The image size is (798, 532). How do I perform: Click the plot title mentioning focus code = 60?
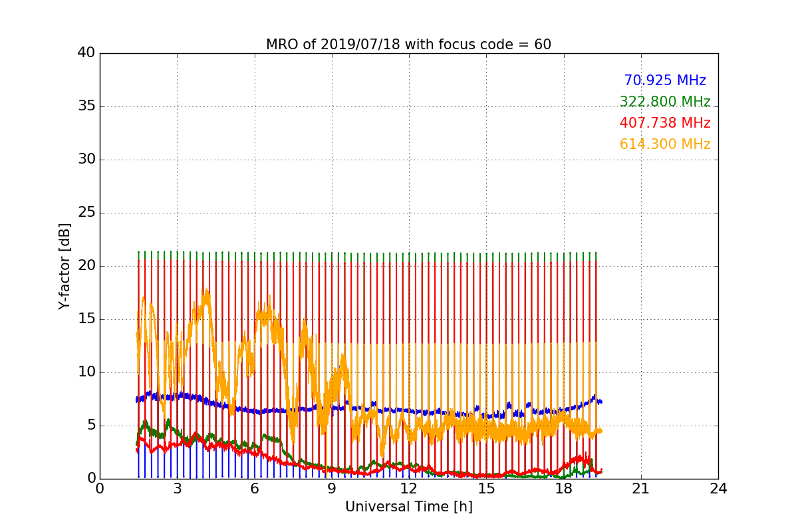coord(408,45)
